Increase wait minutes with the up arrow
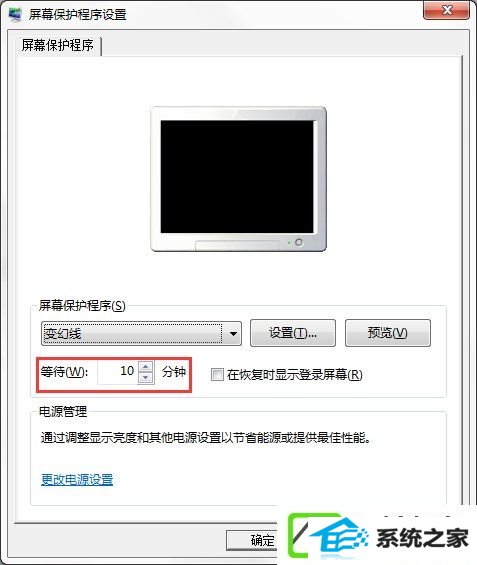Screen dimensions: 477x565 (146, 366)
